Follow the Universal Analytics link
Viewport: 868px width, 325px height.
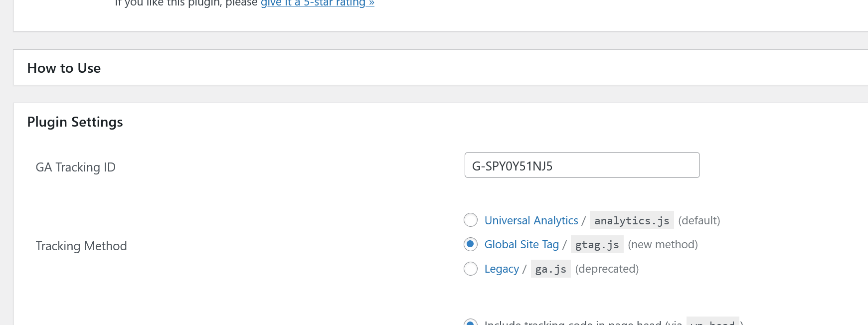coord(530,220)
